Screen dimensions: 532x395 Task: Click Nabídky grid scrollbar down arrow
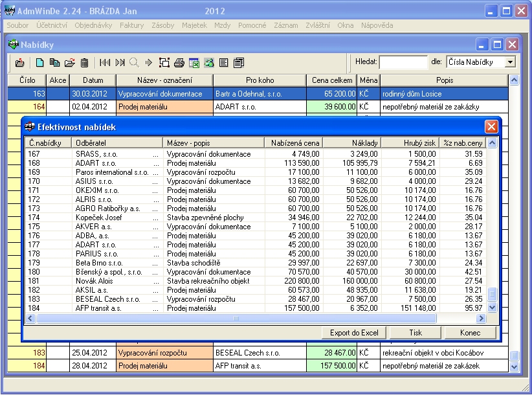[514, 367]
